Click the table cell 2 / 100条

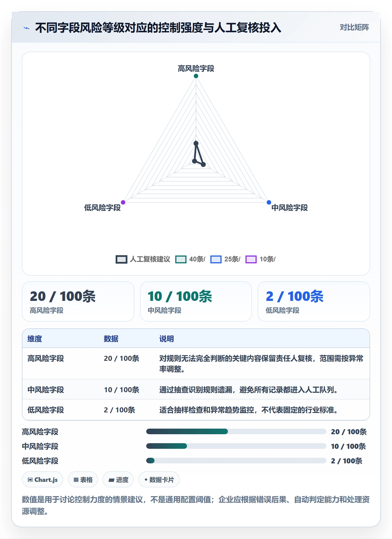pyautogui.click(x=120, y=410)
